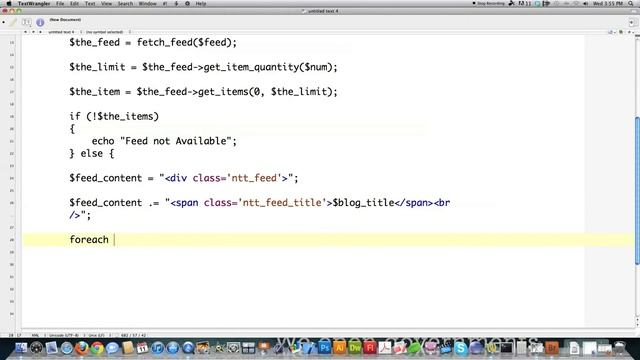The width and height of the screenshot is (640, 360).
Task: Click the line '$the_feed = fetch_feed($feed);'
Action: point(153,42)
